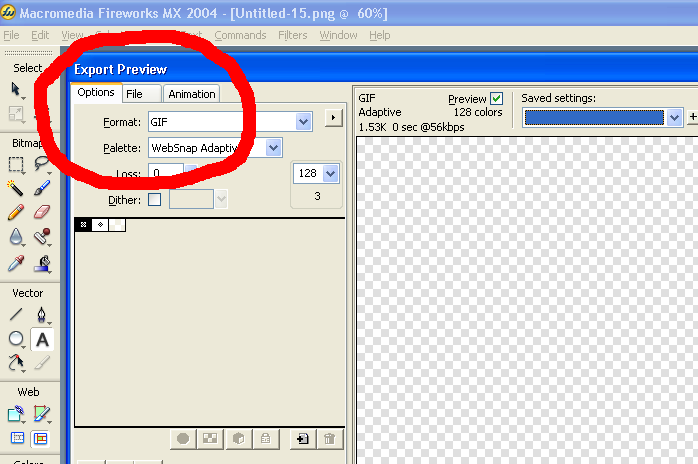Select the Knife tool

point(42,363)
